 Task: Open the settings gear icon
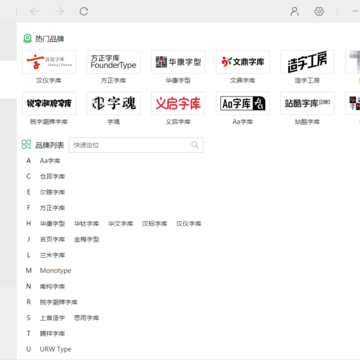tap(319, 12)
